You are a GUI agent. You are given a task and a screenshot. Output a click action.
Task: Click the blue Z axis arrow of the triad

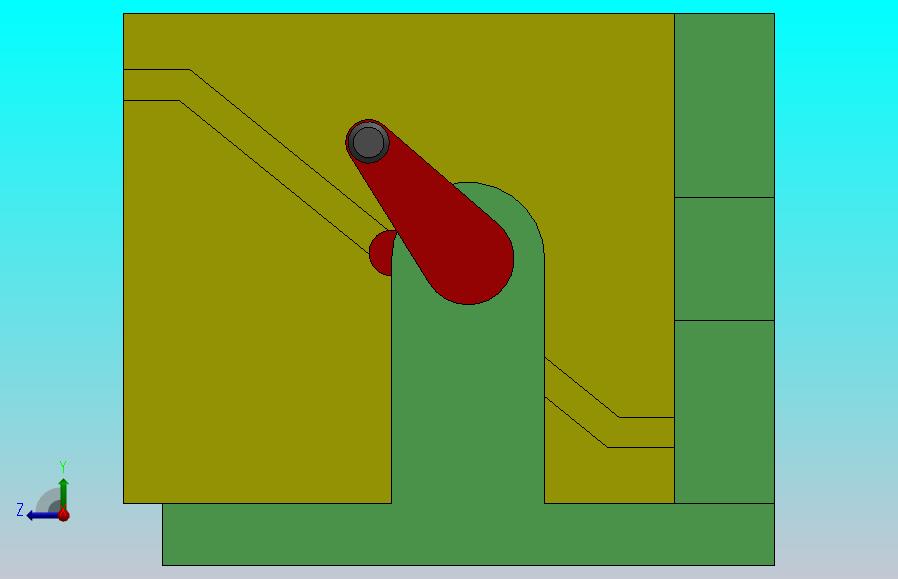(x=43, y=515)
